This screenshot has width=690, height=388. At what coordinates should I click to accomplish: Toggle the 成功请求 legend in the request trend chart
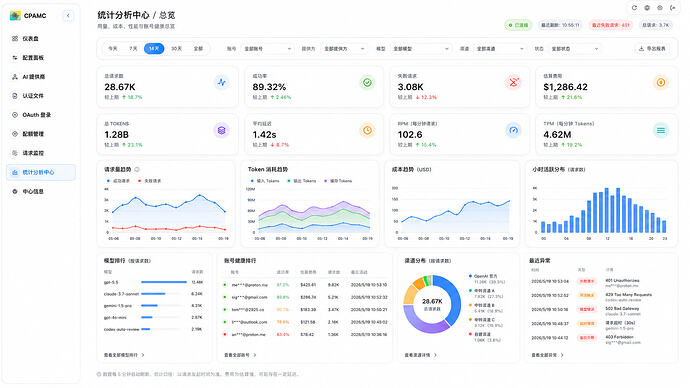tap(118, 181)
